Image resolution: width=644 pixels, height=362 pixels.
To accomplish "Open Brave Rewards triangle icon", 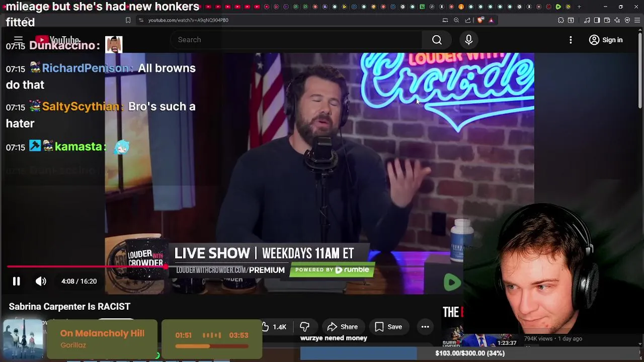I will (491, 20).
